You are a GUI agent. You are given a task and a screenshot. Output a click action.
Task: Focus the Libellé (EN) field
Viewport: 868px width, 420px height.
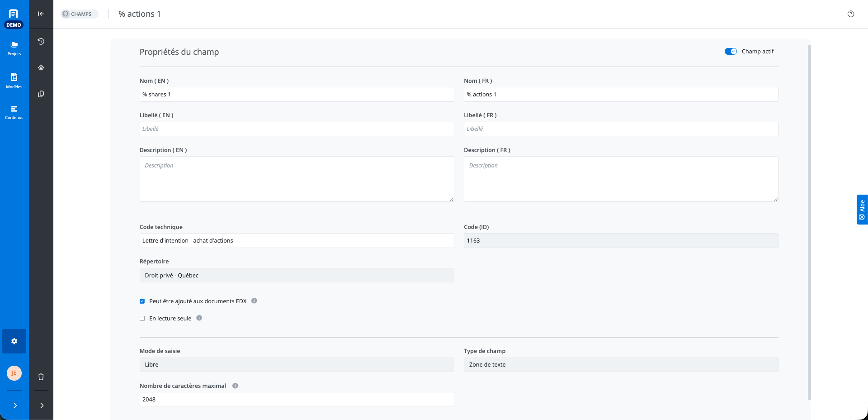click(297, 129)
